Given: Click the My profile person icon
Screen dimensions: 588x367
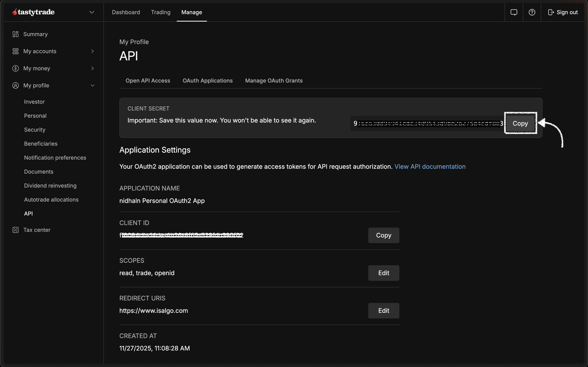Looking at the screenshot, I should click(x=16, y=85).
